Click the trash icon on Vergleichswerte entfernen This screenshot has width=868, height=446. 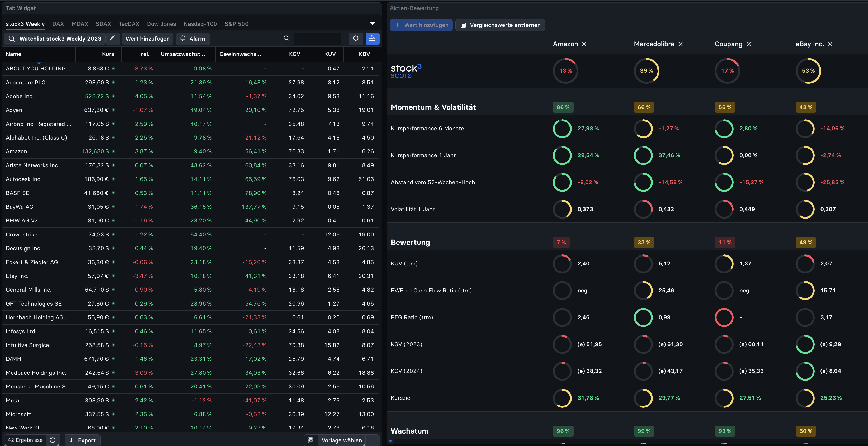coord(463,25)
